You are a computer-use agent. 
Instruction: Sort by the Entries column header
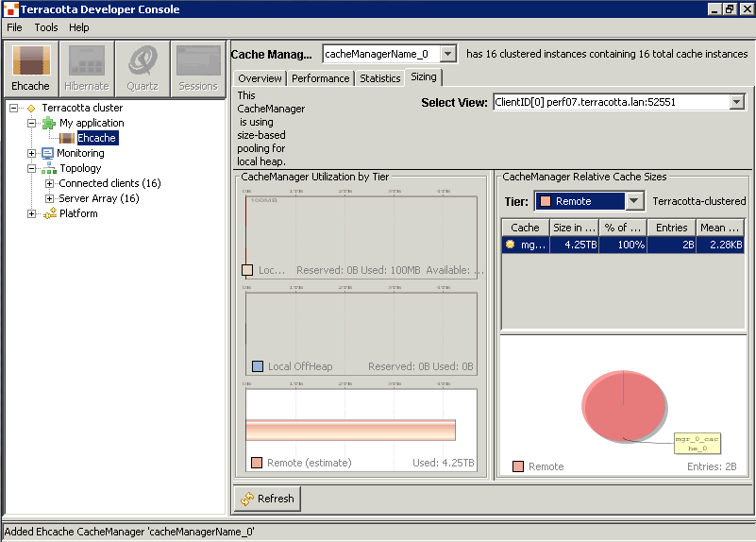[x=671, y=228]
